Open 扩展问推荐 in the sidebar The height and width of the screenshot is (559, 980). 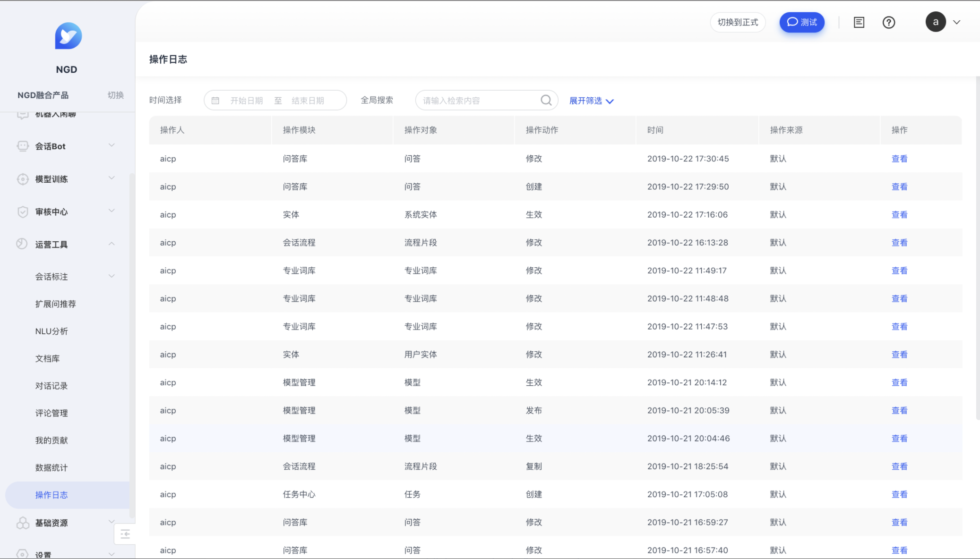coord(55,304)
